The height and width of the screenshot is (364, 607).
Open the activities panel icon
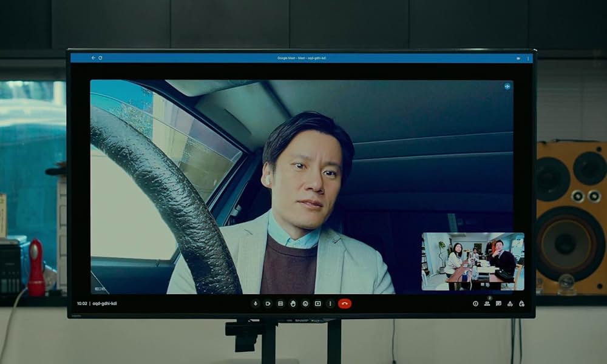[510, 303]
